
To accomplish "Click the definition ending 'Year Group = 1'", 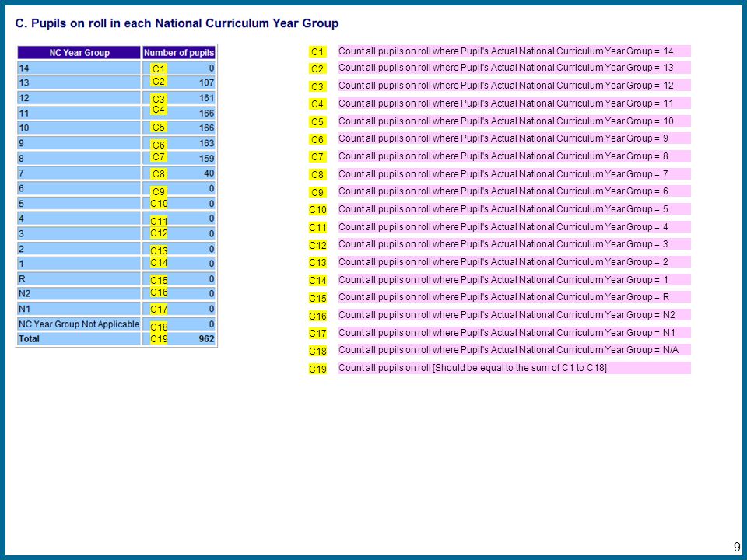I will [x=514, y=279].
